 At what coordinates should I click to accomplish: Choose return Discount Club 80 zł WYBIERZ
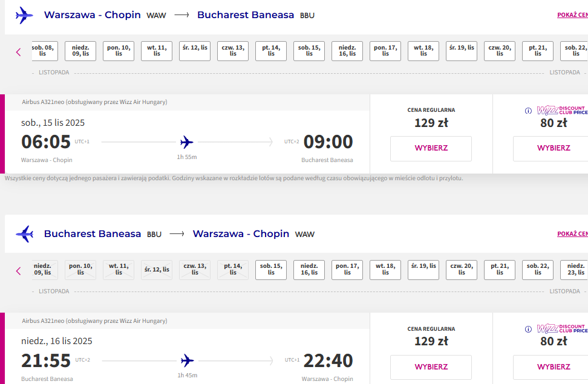(x=553, y=367)
